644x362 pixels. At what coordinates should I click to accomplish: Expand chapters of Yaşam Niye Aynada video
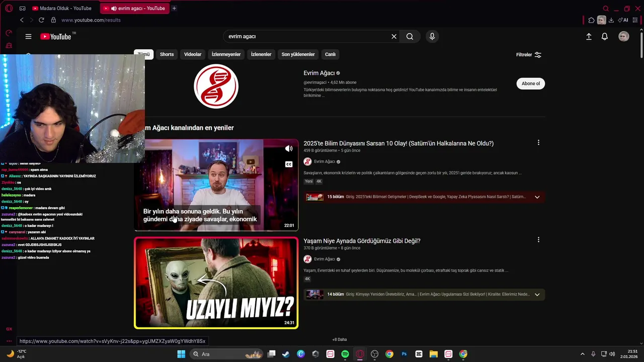click(537, 295)
